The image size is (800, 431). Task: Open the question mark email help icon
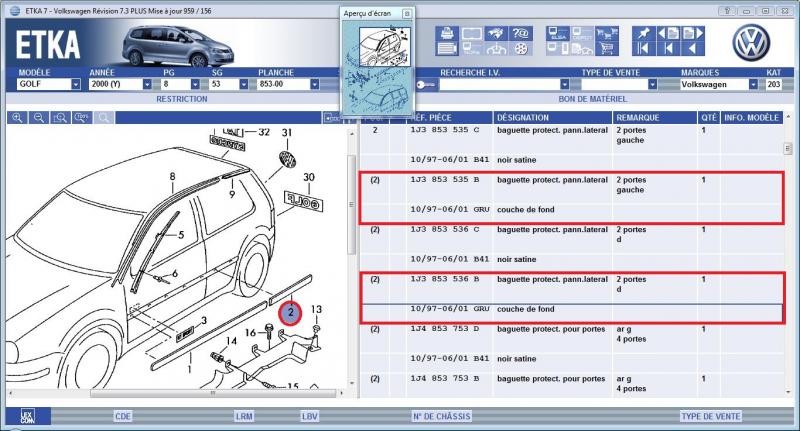point(521,33)
